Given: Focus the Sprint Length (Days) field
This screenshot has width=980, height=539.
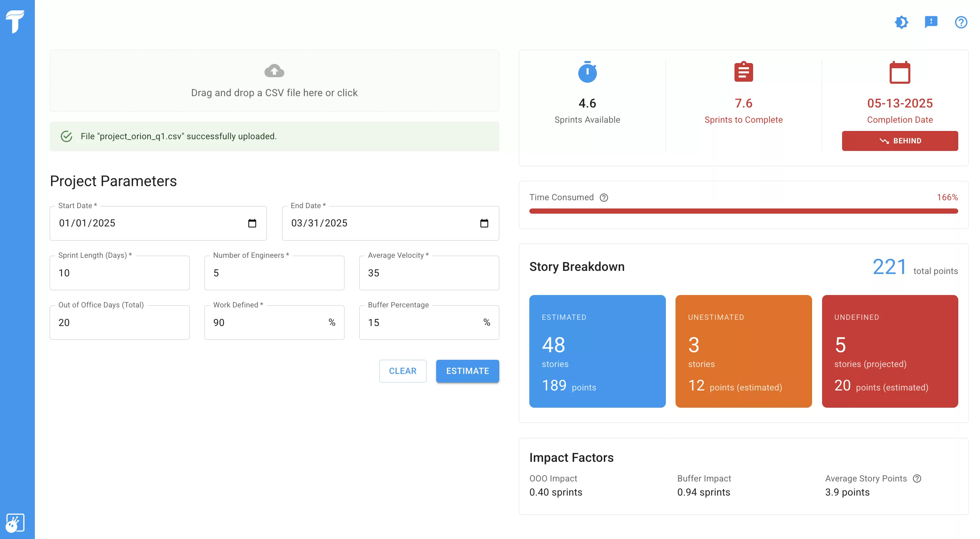Looking at the screenshot, I should [x=119, y=273].
